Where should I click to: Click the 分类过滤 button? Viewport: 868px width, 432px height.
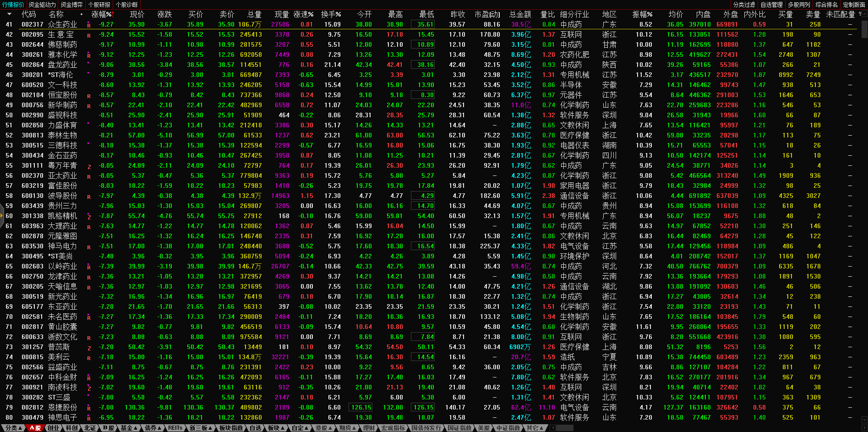[744, 5]
